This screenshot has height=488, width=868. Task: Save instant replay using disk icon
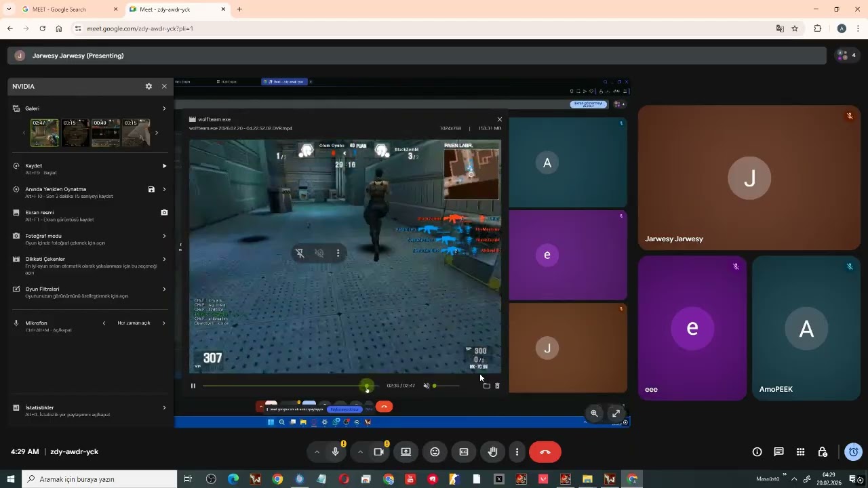[151, 190]
